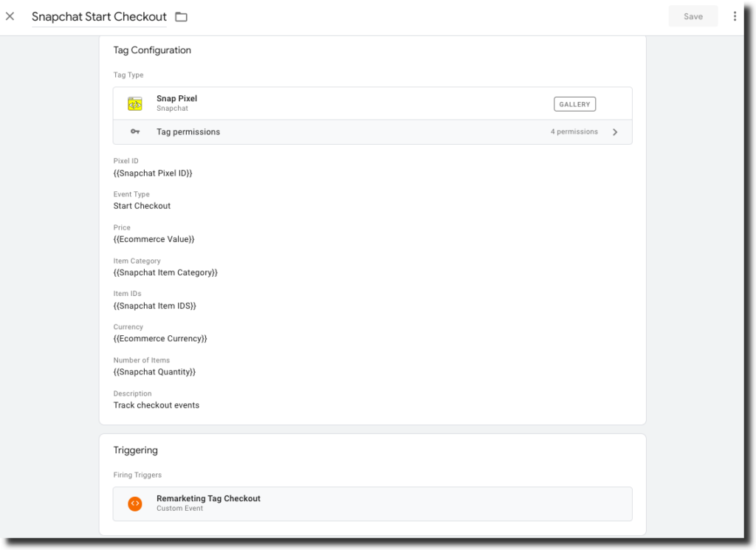Click the Snapchat Item Category value
756x550 pixels.
165,272
